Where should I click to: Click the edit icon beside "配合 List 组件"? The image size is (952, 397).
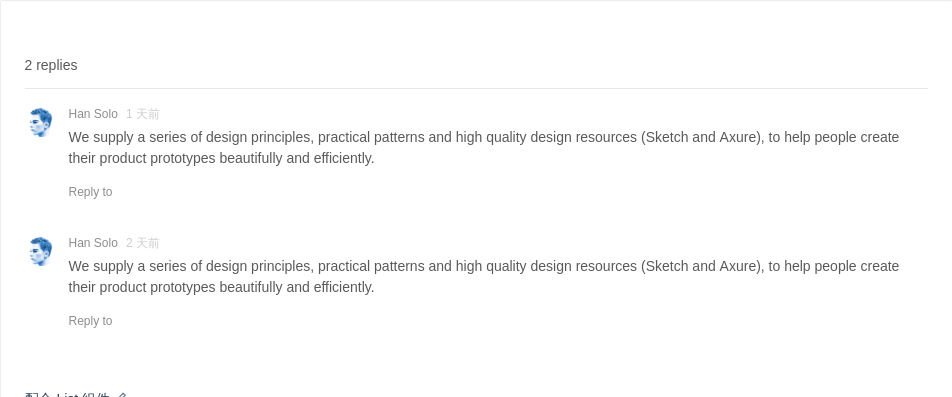121,395
